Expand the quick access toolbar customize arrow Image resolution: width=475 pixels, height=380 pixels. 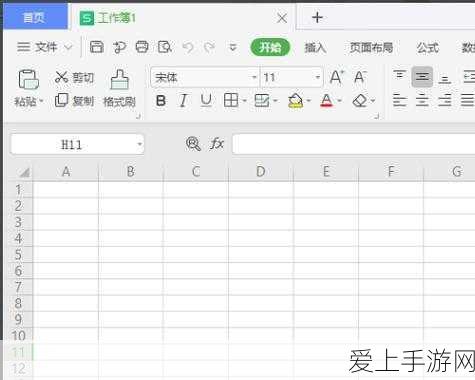[x=233, y=48]
